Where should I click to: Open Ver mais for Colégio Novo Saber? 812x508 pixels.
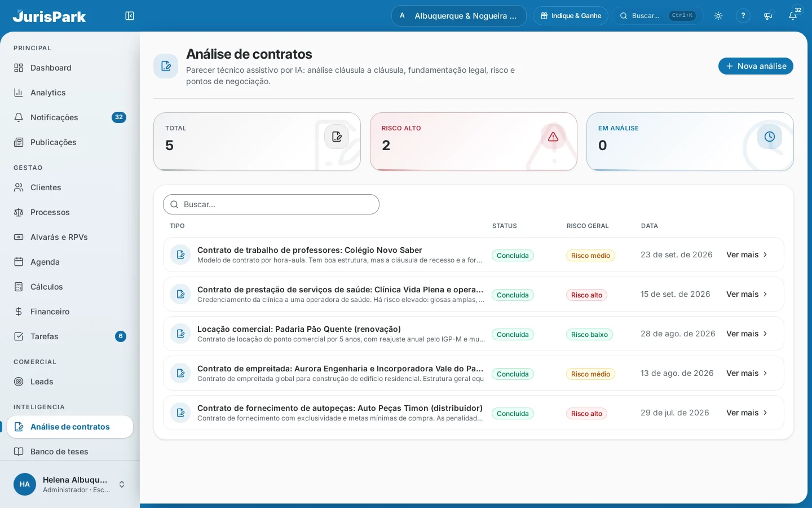point(747,255)
